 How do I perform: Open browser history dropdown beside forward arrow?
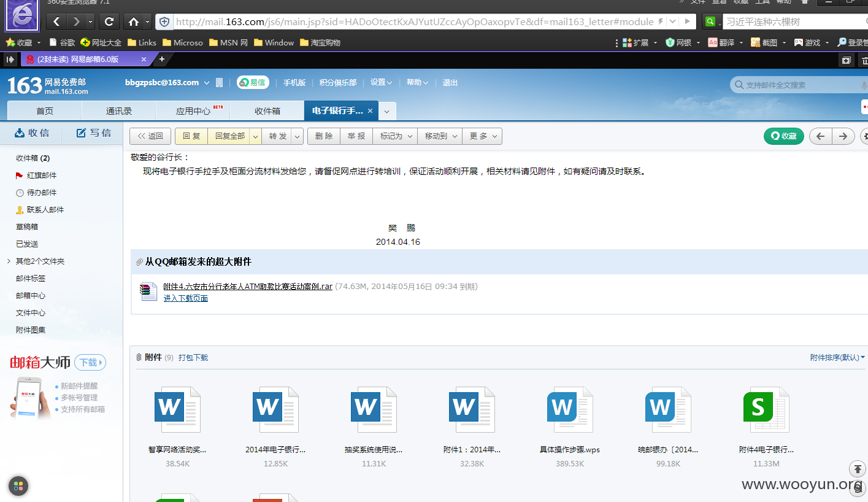pos(91,22)
